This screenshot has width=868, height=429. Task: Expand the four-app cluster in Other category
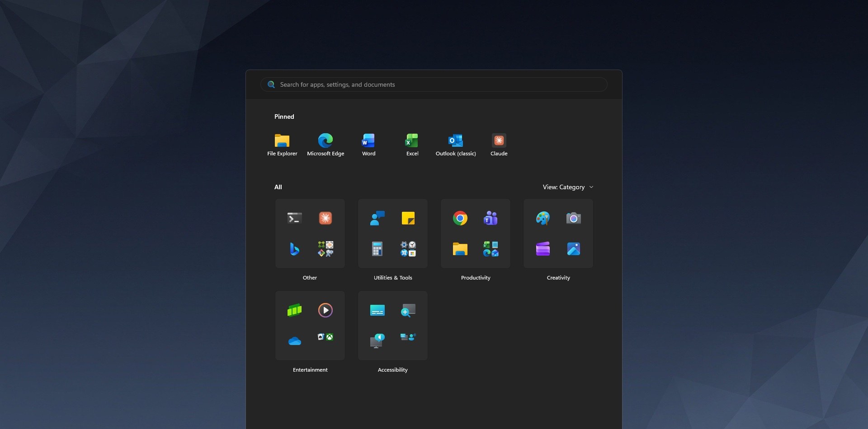click(325, 249)
